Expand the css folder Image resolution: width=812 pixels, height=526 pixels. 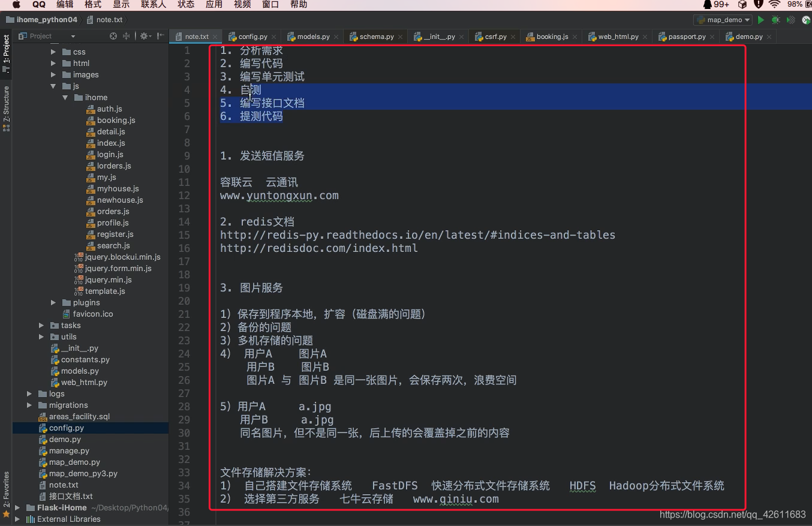[53, 52]
